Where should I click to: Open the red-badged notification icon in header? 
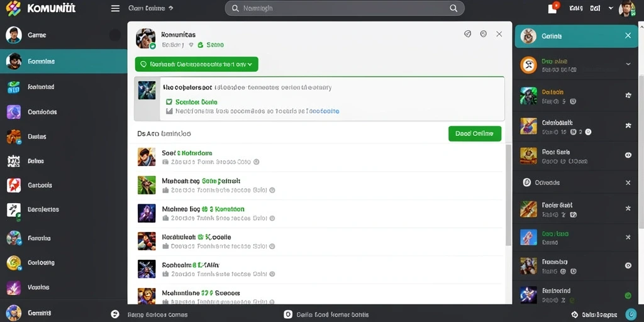[x=553, y=8]
